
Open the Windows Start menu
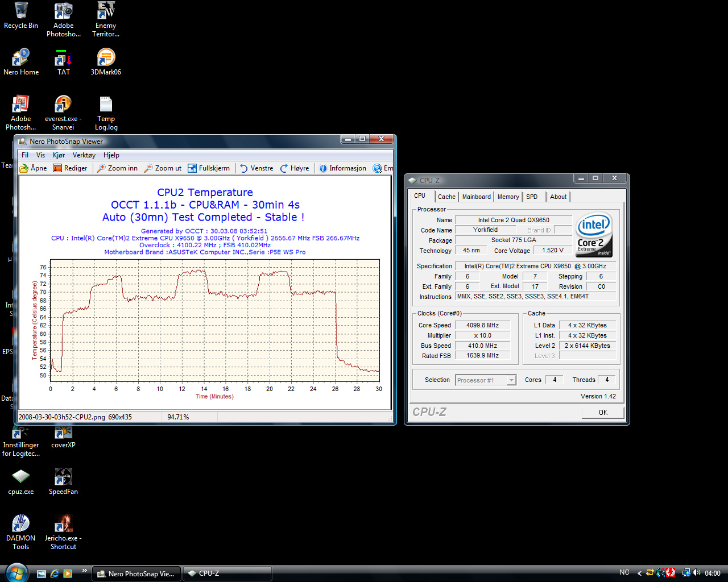tap(16, 572)
